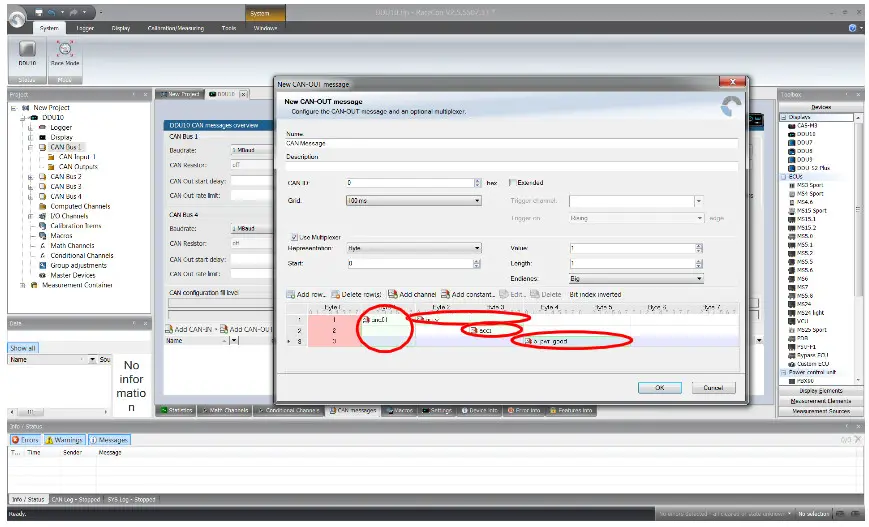This screenshot has width=869, height=527.
Task: Toggle the Errors filter button
Action: (x=25, y=440)
